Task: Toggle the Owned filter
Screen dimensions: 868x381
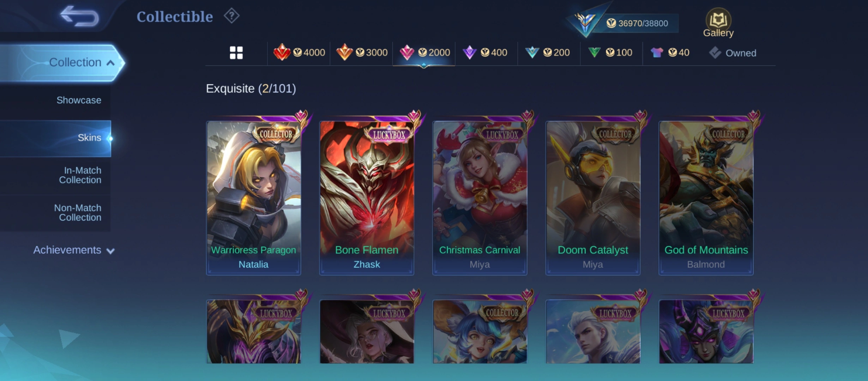Action: click(733, 53)
